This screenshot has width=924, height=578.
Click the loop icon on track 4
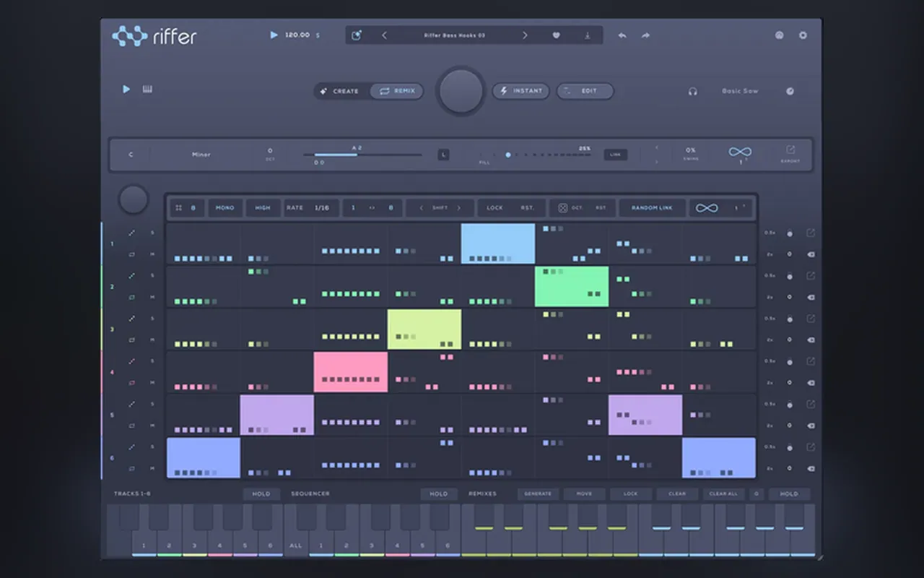coord(131,383)
